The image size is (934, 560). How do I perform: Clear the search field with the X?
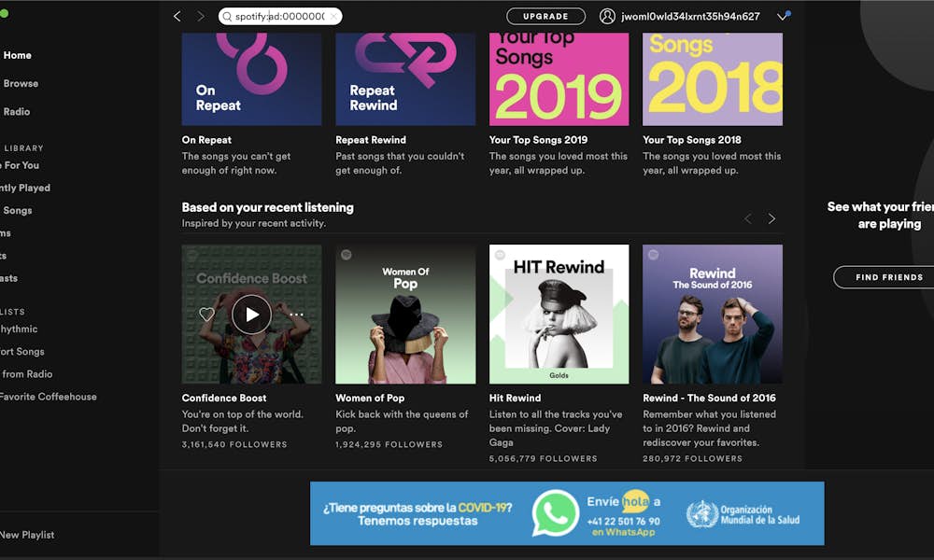coord(335,16)
